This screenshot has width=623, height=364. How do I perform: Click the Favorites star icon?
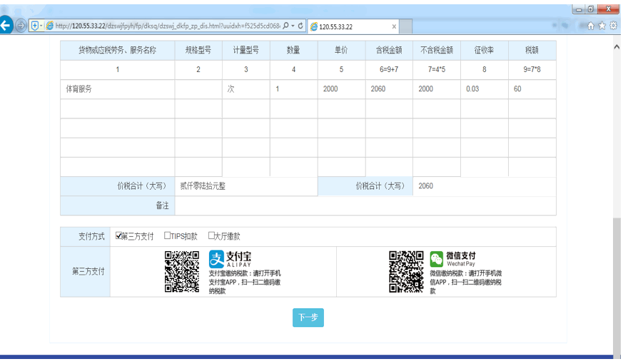pyautogui.click(x=602, y=26)
